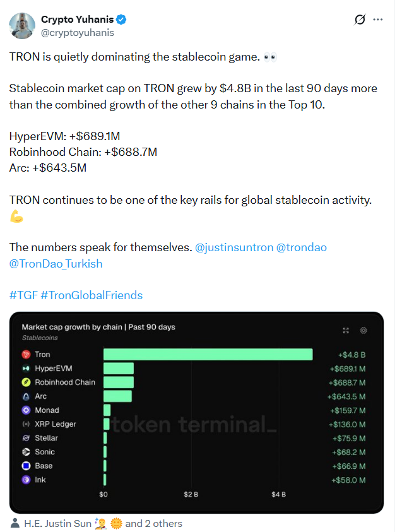Click the chart expand fullscreen icon
Image resolution: width=402 pixels, height=532 pixels.
click(346, 331)
